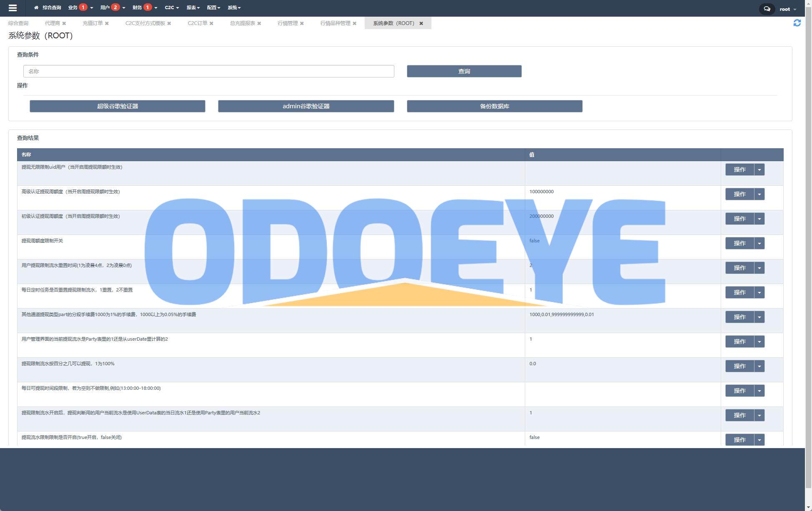The height and width of the screenshot is (511, 812).
Task: Switch to the 行情管理 tab
Action: pyautogui.click(x=288, y=23)
